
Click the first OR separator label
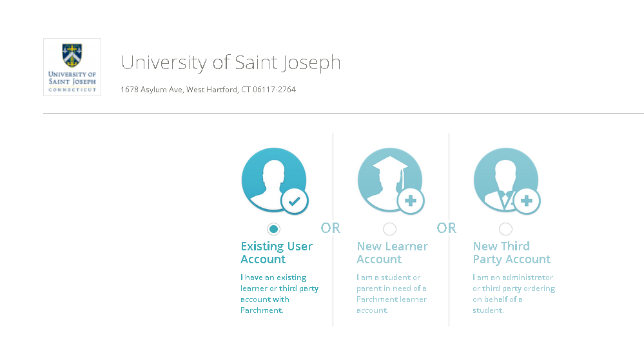tap(330, 228)
